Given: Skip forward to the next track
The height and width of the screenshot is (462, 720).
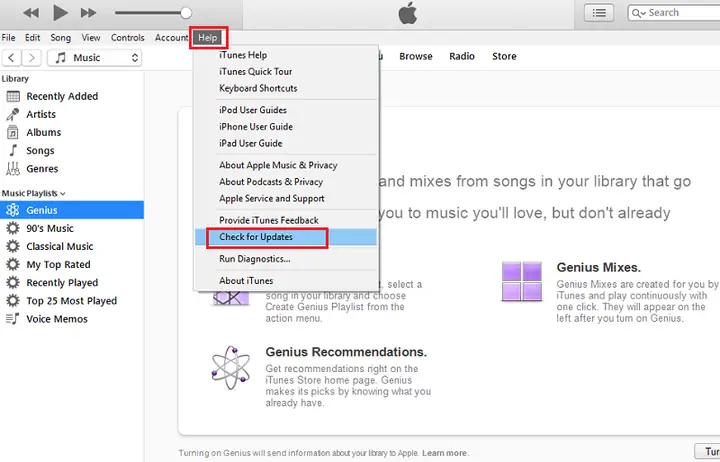Looking at the screenshot, I should click(88, 13).
